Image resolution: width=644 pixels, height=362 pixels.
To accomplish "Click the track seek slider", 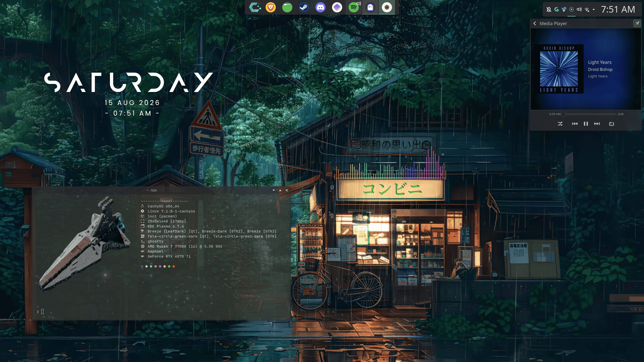I will click(586, 114).
